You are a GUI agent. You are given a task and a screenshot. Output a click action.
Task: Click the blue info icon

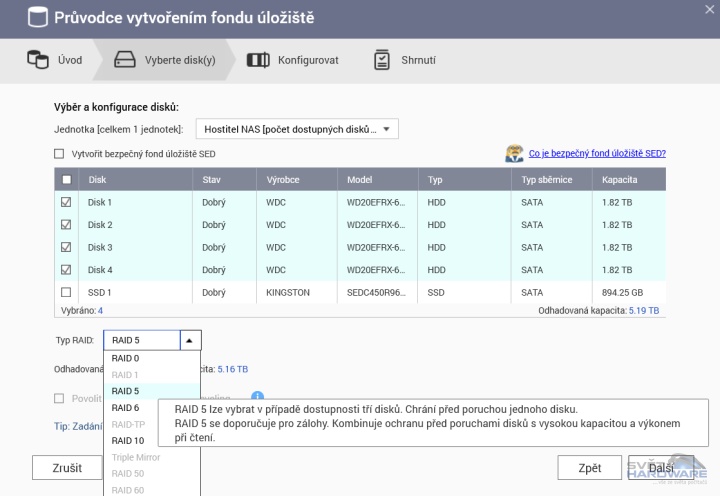[x=257, y=398]
